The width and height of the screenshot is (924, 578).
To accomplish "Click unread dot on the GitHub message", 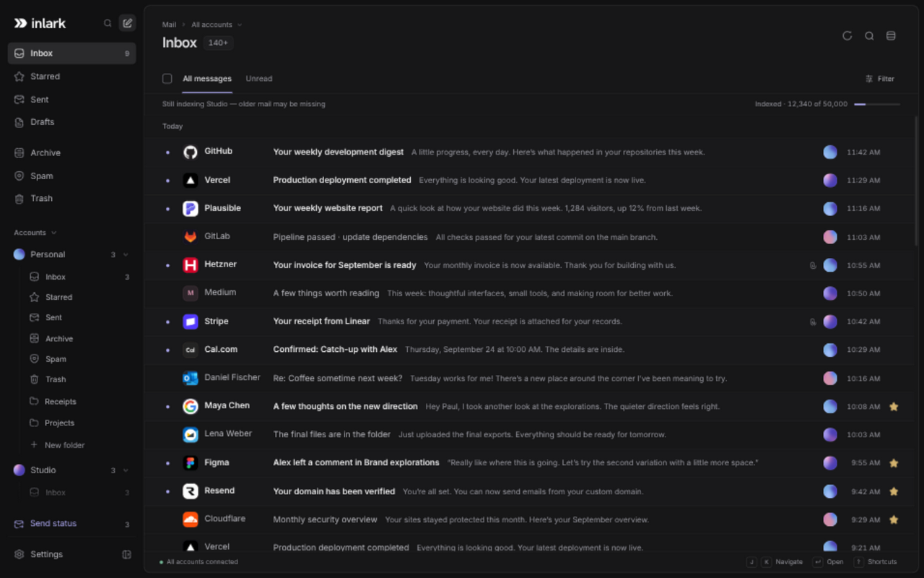I will [x=168, y=152].
